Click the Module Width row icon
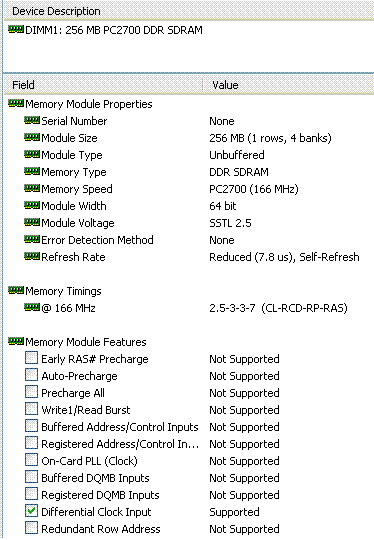Viewport: 374px width, 540px height. point(32,205)
